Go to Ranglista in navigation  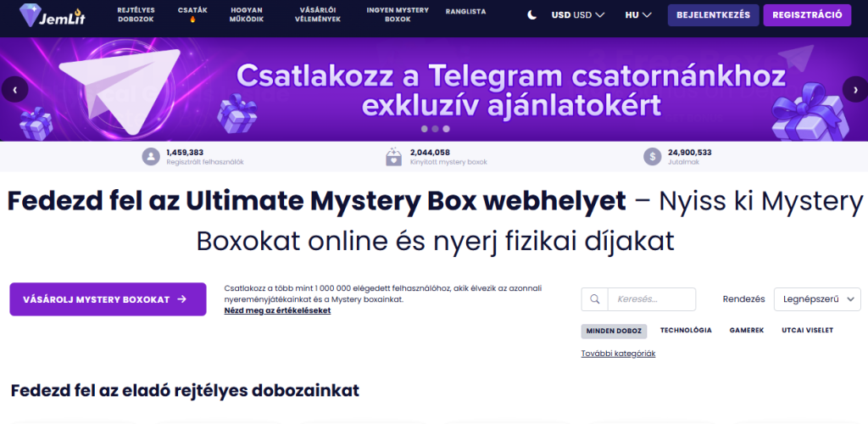coord(465,11)
